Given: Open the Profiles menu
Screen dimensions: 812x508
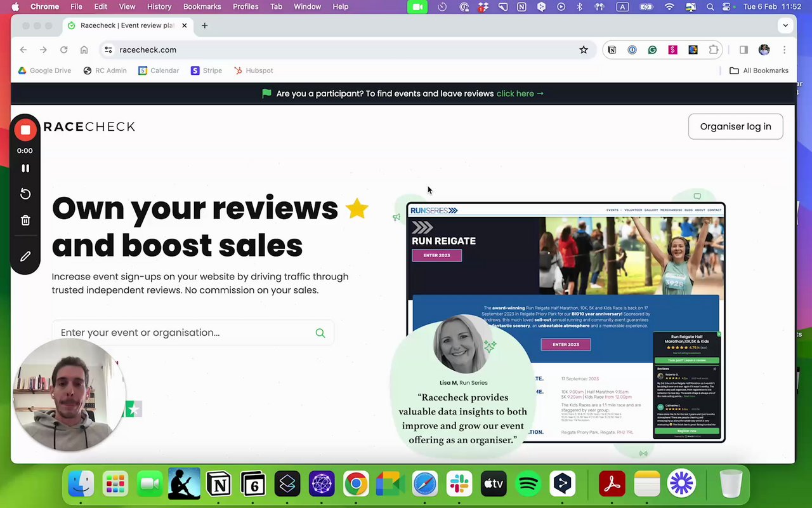Looking at the screenshot, I should point(246,6).
